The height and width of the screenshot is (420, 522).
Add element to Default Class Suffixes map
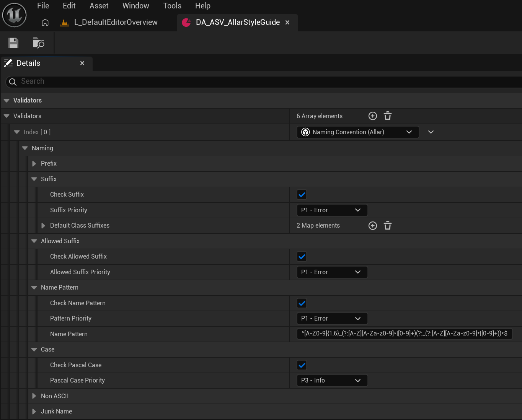[x=373, y=226]
